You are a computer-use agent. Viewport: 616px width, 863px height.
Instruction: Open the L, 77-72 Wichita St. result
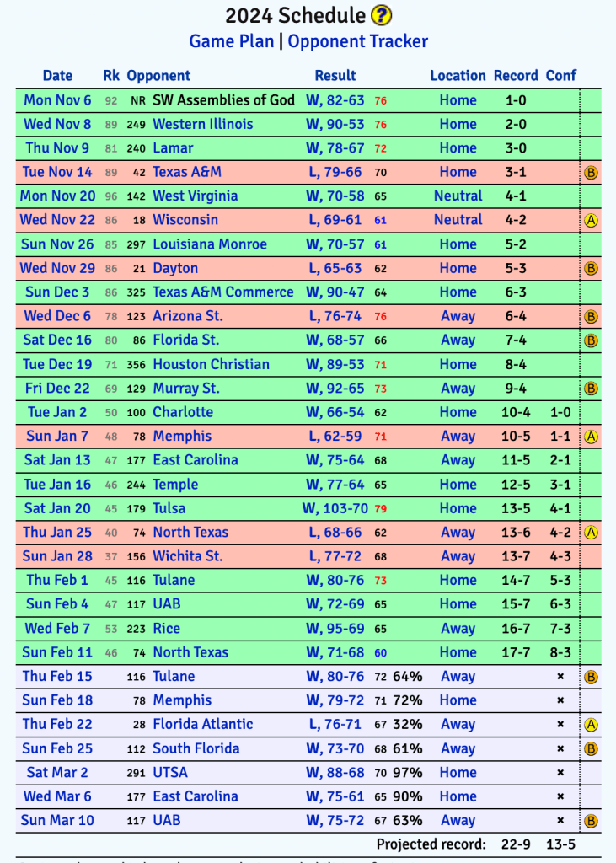pyautogui.click(x=335, y=556)
